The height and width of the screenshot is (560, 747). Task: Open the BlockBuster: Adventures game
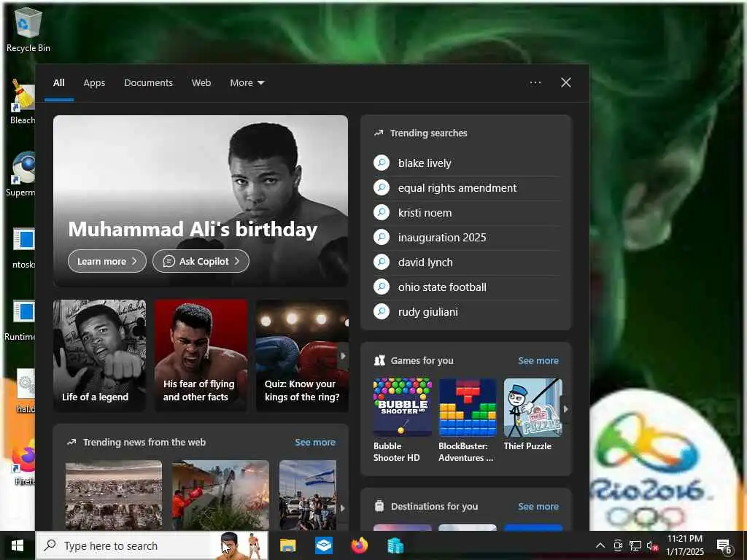point(468,421)
